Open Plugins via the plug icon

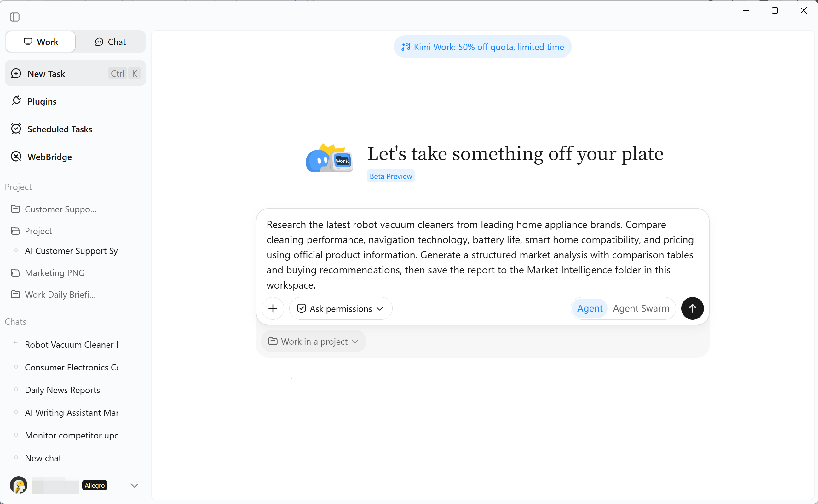[x=16, y=101]
